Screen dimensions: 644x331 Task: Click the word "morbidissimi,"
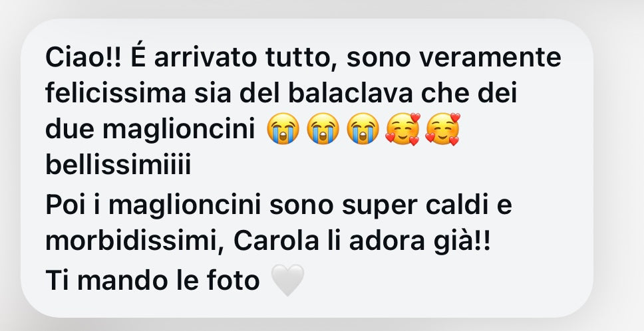[x=134, y=243]
